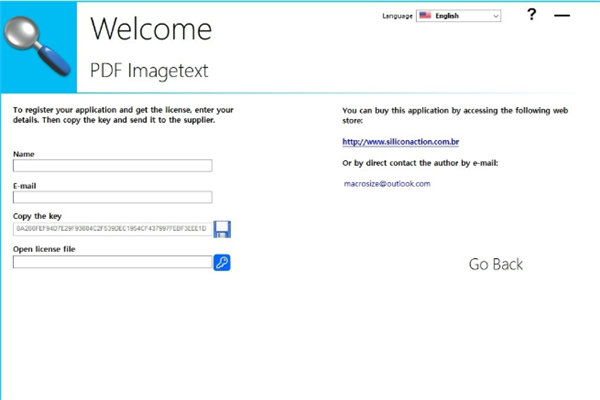600x400 pixels.
Task: Click the Name input field
Action: pos(112,165)
